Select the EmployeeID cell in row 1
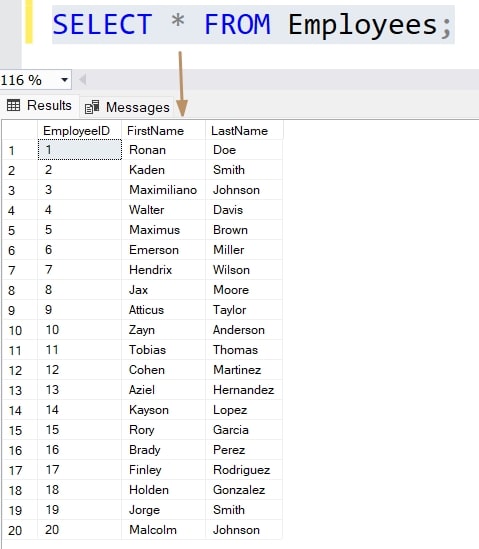Viewport: 479px width, 549px height. [80, 150]
